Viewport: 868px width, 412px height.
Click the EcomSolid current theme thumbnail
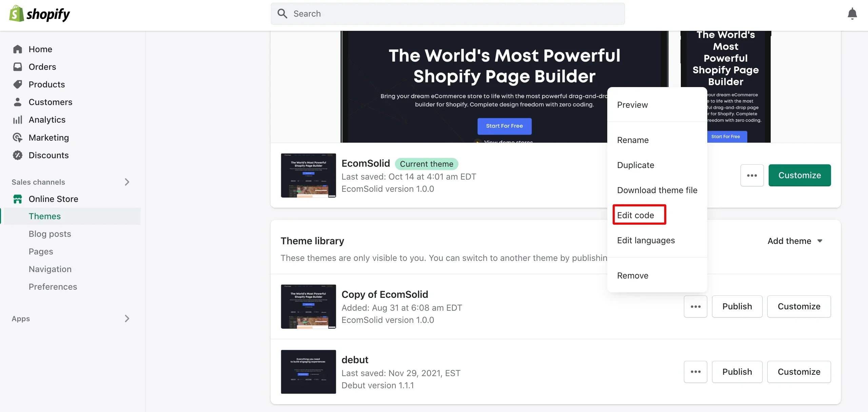tap(308, 175)
